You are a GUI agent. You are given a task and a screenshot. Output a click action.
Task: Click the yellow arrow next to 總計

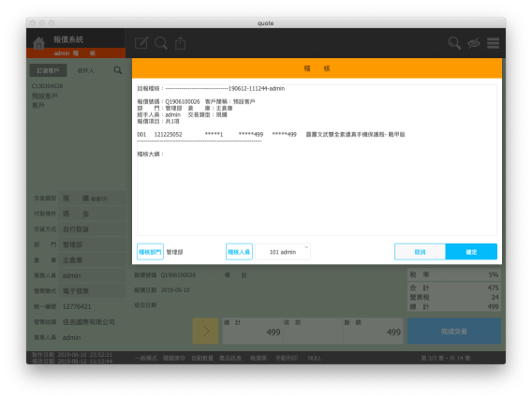click(x=206, y=331)
